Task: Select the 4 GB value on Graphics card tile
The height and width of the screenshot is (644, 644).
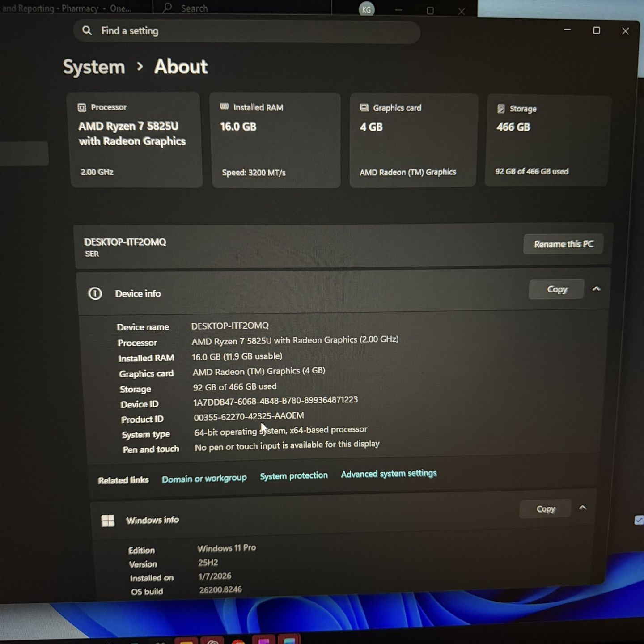Action: (371, 127)
